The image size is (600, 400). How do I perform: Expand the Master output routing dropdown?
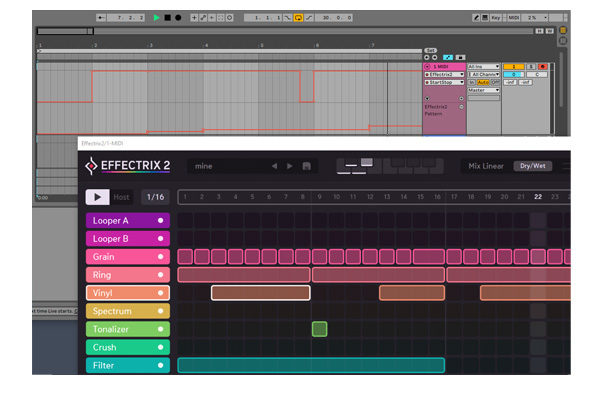(483, 90)
